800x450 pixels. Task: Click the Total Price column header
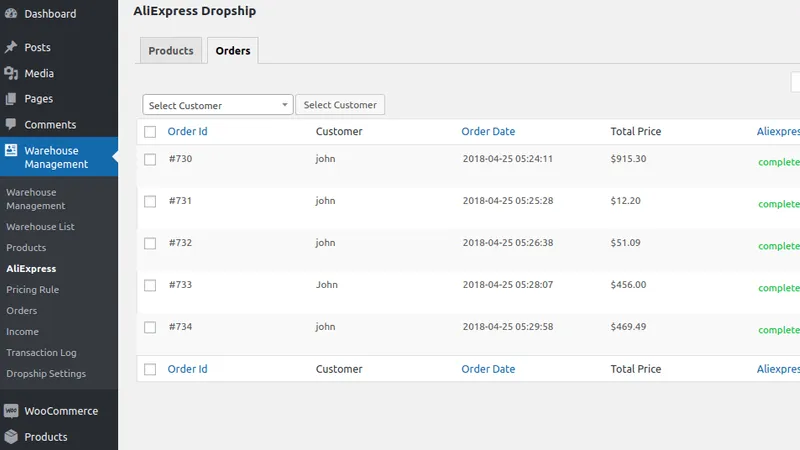(636, 131)
